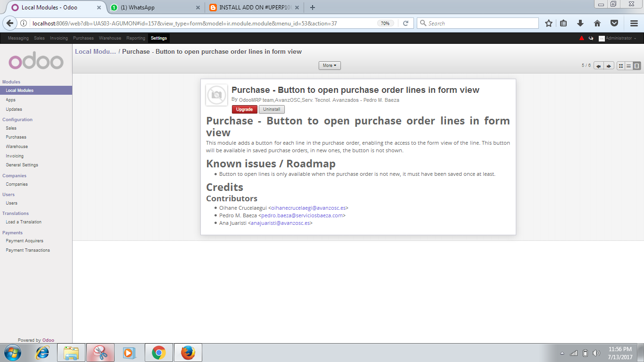Open Windows Media Player in taskbar
The height and width of the screenshot is (362, 644).
click(x=130, y=353)
